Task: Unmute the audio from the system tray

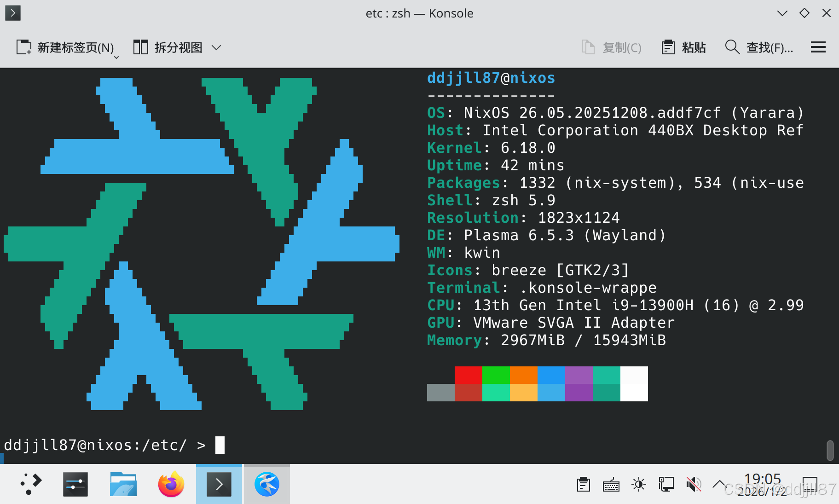Action: [x=694, y=484]
